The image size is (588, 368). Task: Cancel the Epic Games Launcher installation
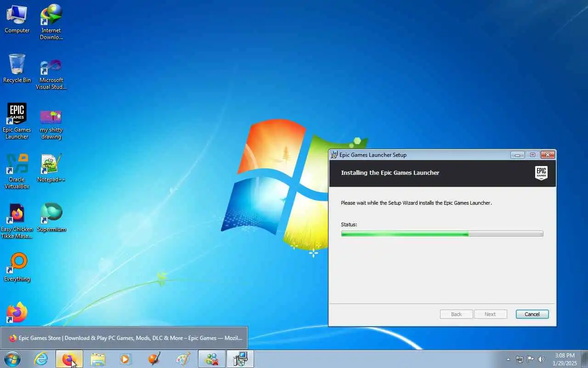pyautogui.click(x=532, y=314)
